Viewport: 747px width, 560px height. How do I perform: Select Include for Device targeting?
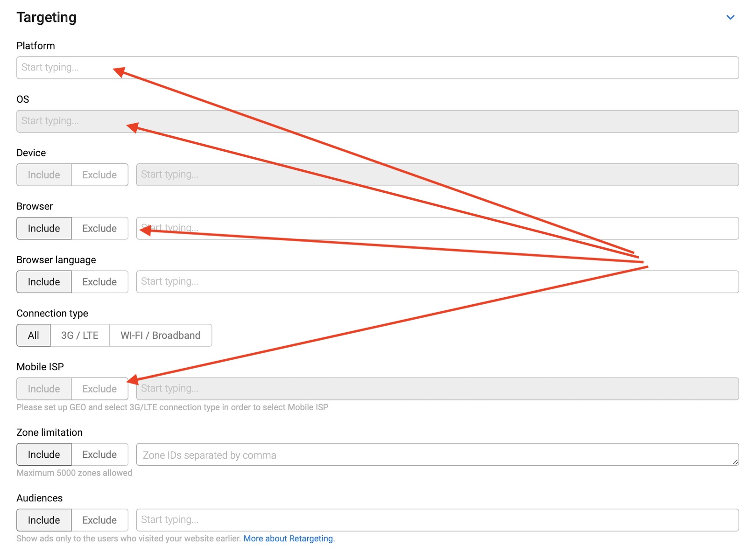tap(44, 175)
